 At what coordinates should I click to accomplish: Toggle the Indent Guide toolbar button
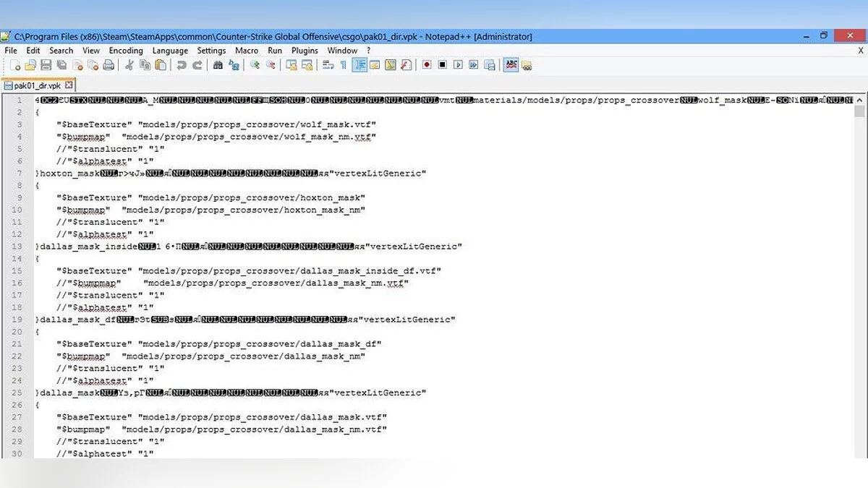pos(359,65)
